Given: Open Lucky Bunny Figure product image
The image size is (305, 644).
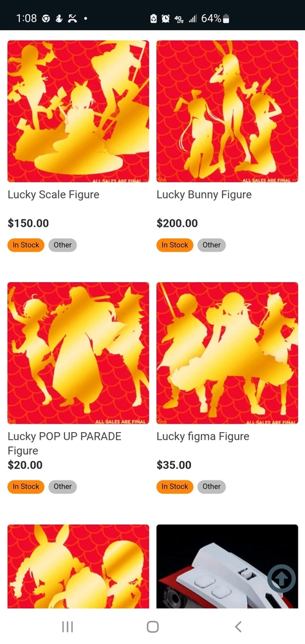Looking at the screenshot, I should (227, 111).
